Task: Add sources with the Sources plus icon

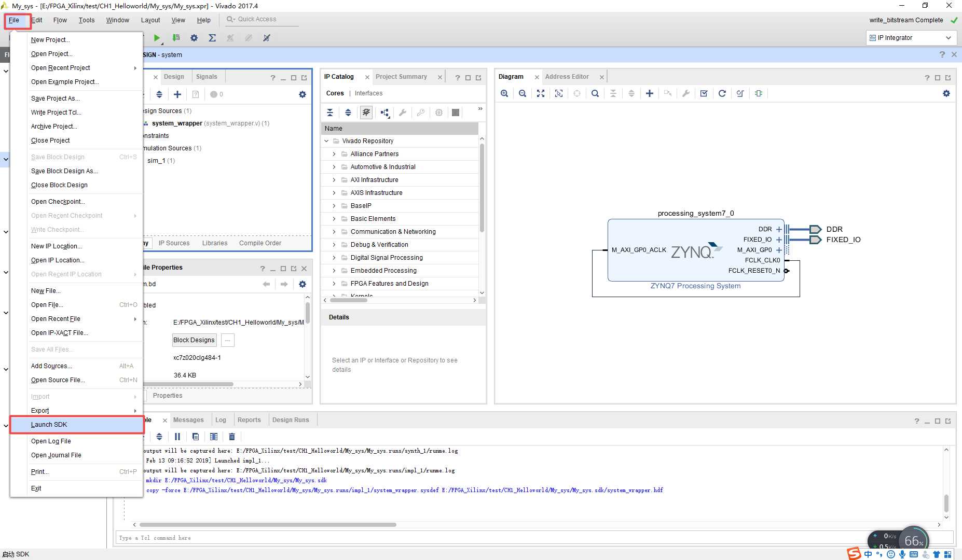Action: [177, 94]
